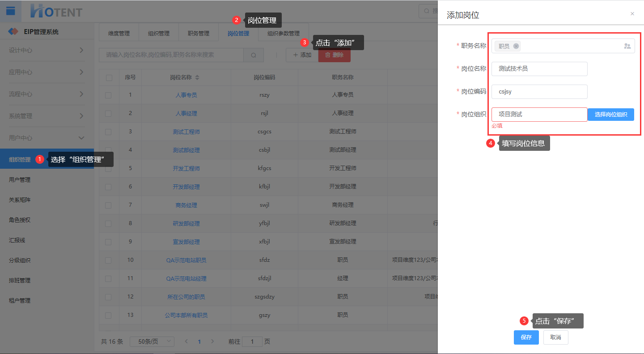This screenshot has height=354, width=644.
Task: Select the checkbox for 测试部经理 row
Action: point(108,150)
